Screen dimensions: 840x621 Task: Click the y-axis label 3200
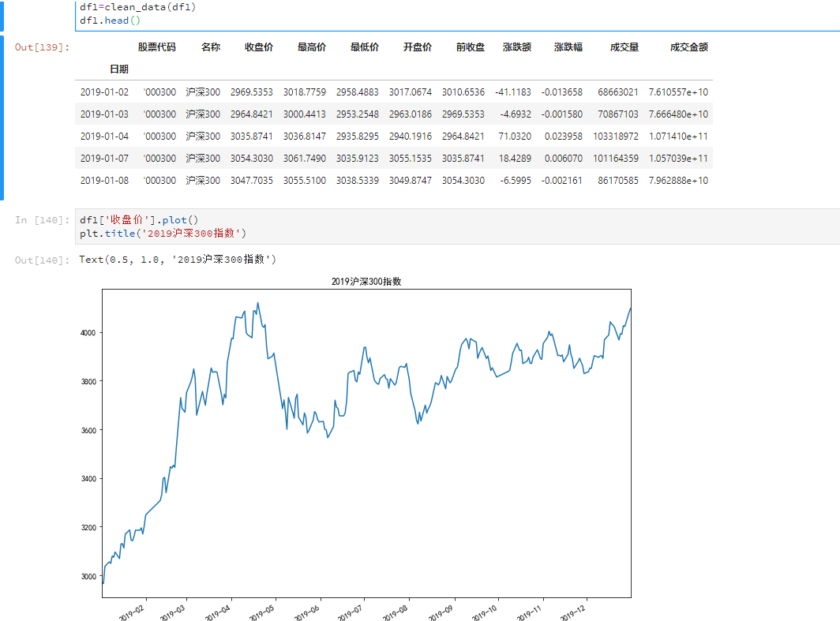click(x=88, y=527)
